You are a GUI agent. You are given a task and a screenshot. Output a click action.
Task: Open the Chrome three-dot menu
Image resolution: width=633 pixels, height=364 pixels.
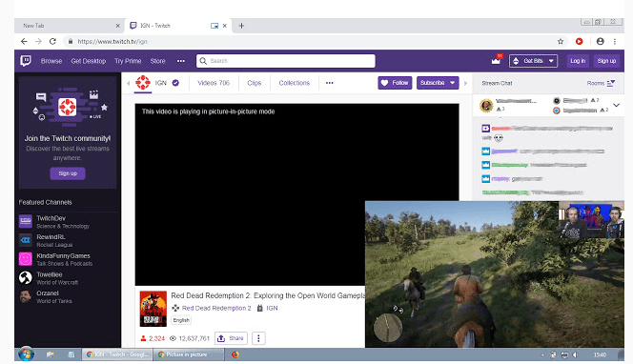615,41
